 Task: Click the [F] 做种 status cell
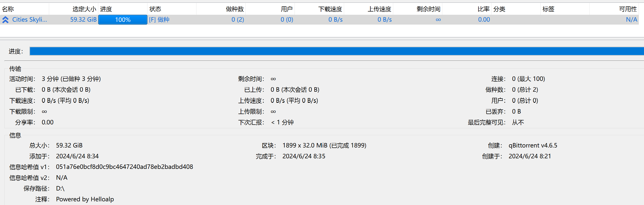click(x=159, y=20)
